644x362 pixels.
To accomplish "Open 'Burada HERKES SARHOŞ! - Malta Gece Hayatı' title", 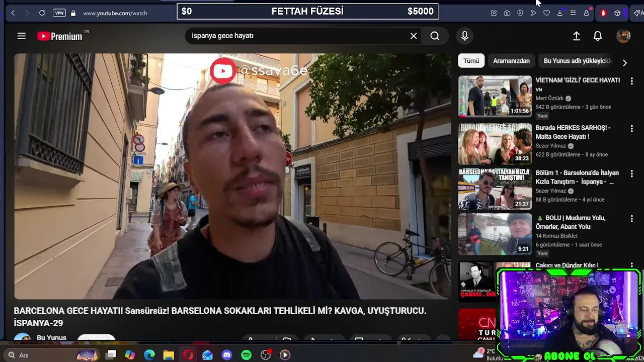I will click(573, 132).
